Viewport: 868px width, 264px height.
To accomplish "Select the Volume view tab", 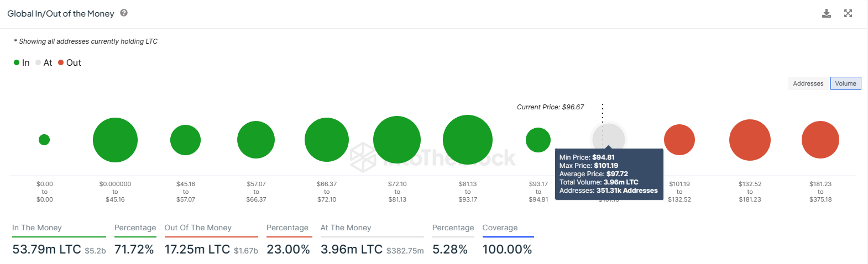I will 845,83.
